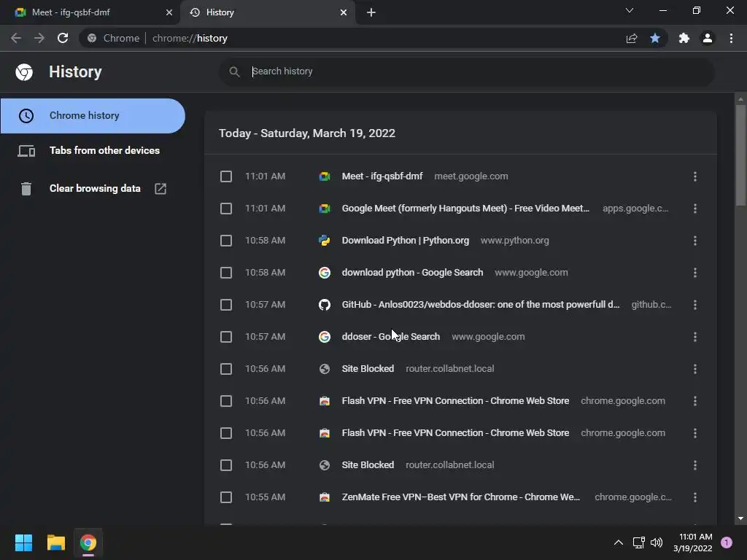Check the first Flash VPN entry checkbox
Image resolution: width=747 pixels, height=560 pixels.
tap(226, 401)
